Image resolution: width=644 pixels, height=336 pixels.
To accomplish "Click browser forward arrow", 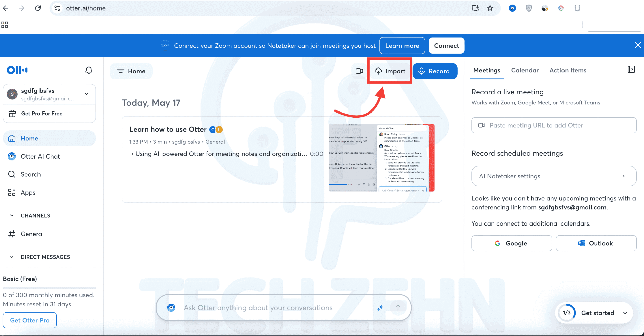I will click(x=22, y=8).
